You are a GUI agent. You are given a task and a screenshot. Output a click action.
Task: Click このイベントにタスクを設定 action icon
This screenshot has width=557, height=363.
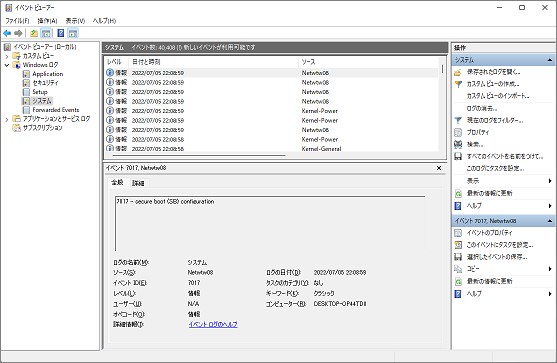click(458, 245)
